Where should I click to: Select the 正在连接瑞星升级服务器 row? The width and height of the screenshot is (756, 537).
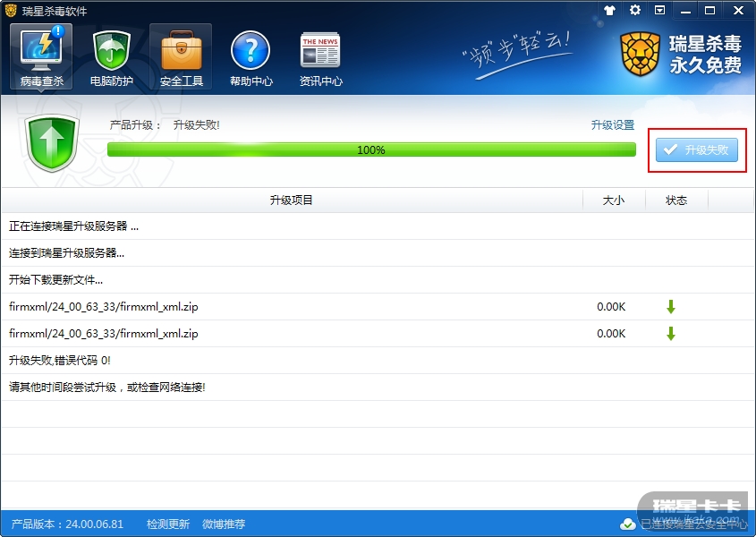378,226
